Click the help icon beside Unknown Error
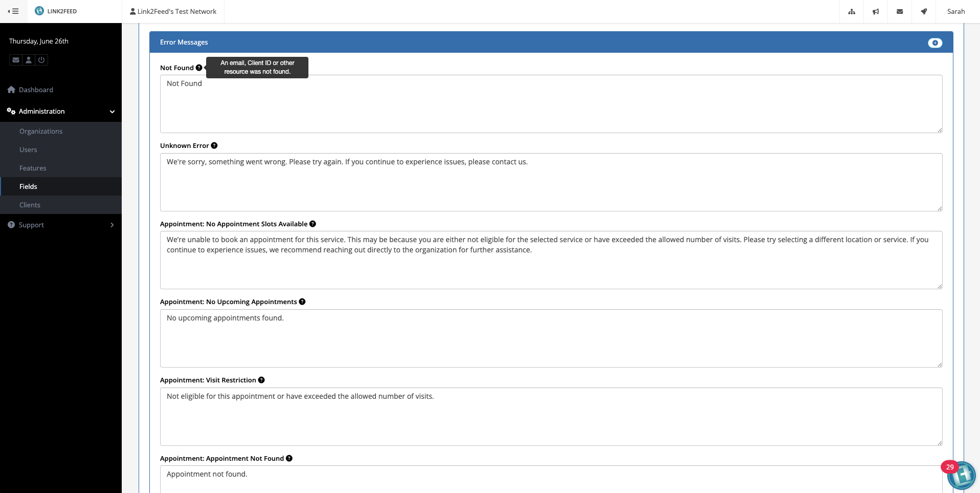 tap(214, 145)
